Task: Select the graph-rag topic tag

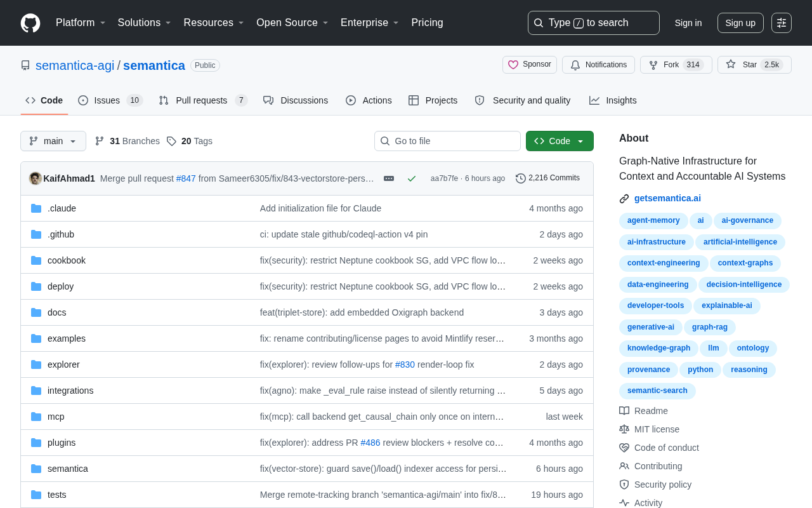Action: pos(710,328)
